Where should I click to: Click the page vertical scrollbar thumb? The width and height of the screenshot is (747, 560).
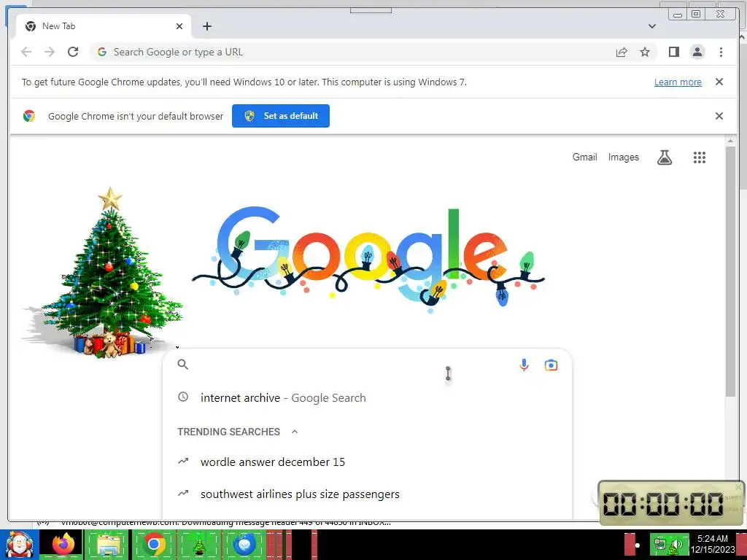click(x=730, y=271)
